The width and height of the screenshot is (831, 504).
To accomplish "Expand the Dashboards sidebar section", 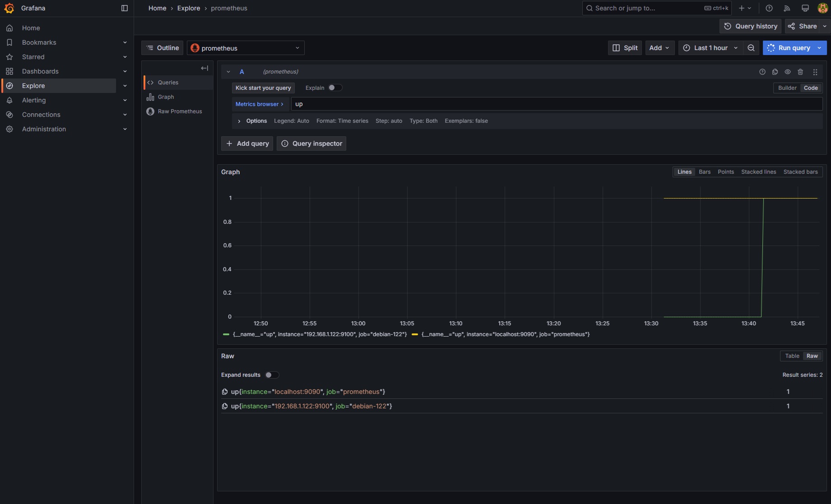I will pos(125,71).
